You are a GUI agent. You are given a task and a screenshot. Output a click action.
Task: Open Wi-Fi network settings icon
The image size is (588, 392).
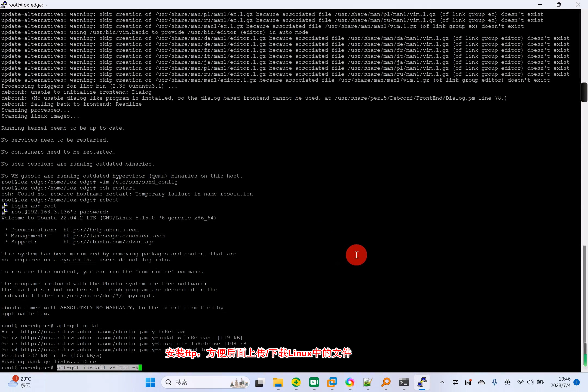[520, 382]
